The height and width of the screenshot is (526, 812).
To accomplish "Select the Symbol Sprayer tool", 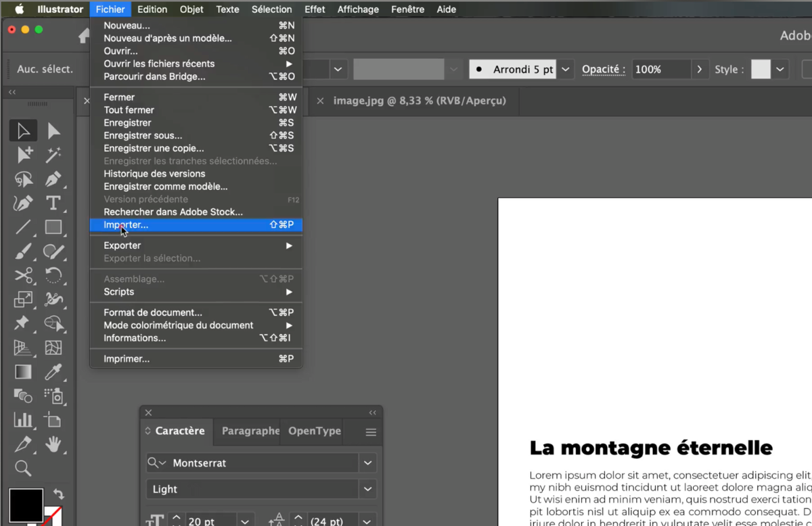I will click(x=53, y=396).
